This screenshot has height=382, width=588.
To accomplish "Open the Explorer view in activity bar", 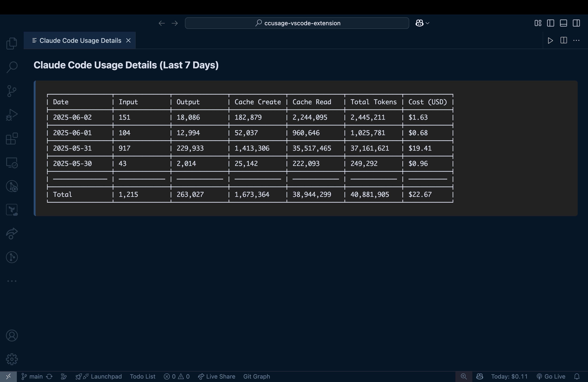I will (x=12, y=43).
